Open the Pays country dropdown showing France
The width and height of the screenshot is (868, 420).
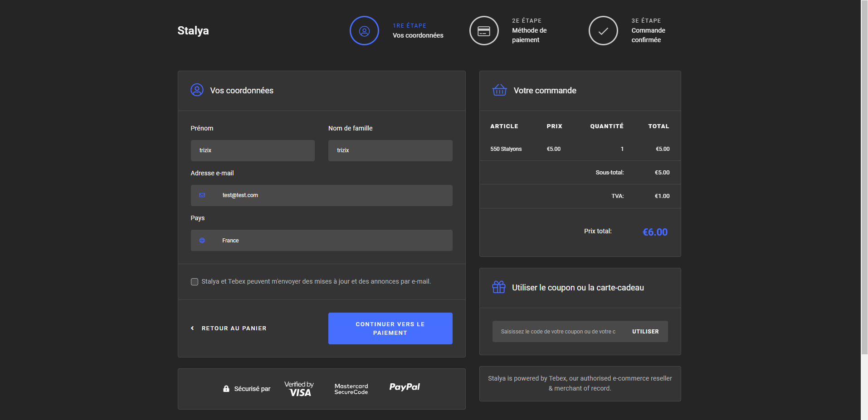tap(322, 240)
